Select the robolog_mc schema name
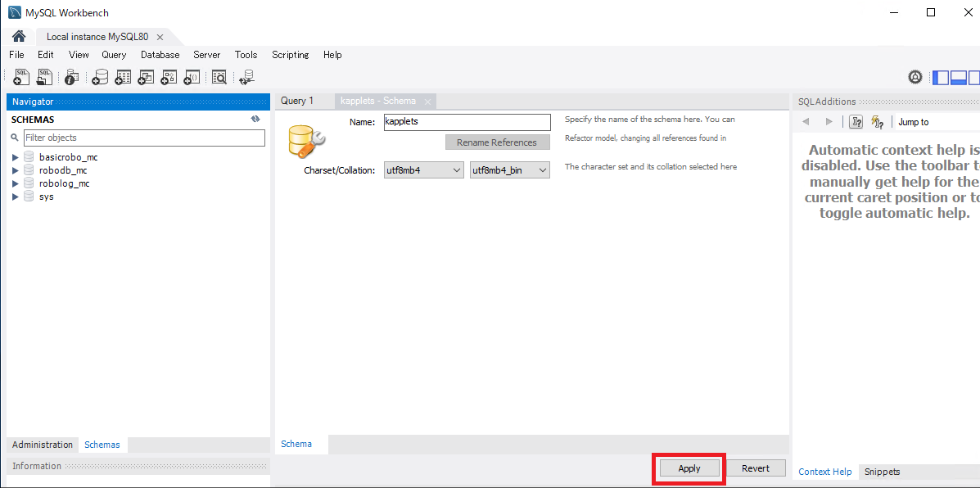980x488 pixels. [x=65, y=183]
